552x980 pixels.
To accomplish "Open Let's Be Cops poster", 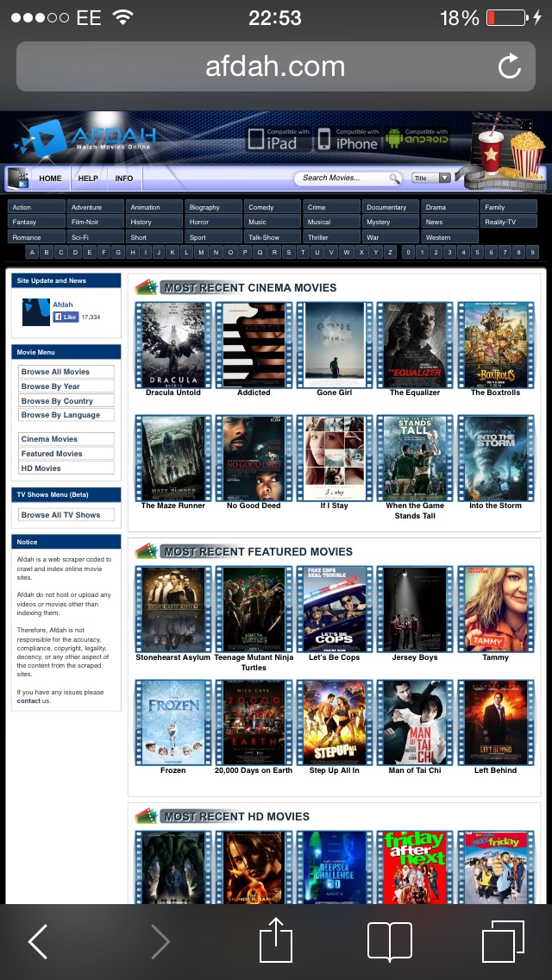I will [335, 609].
